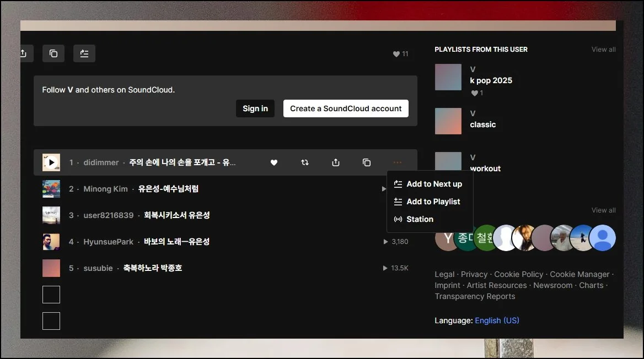Click play count 13.5K on susubie track
644x359 pixels.
[396, 268]
